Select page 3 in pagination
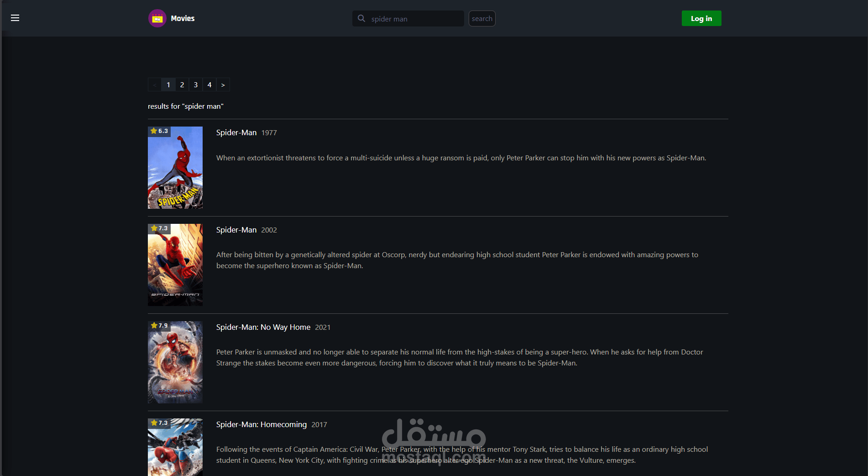The width and height of the screenshot is (868, 476). tap(196, 85)
